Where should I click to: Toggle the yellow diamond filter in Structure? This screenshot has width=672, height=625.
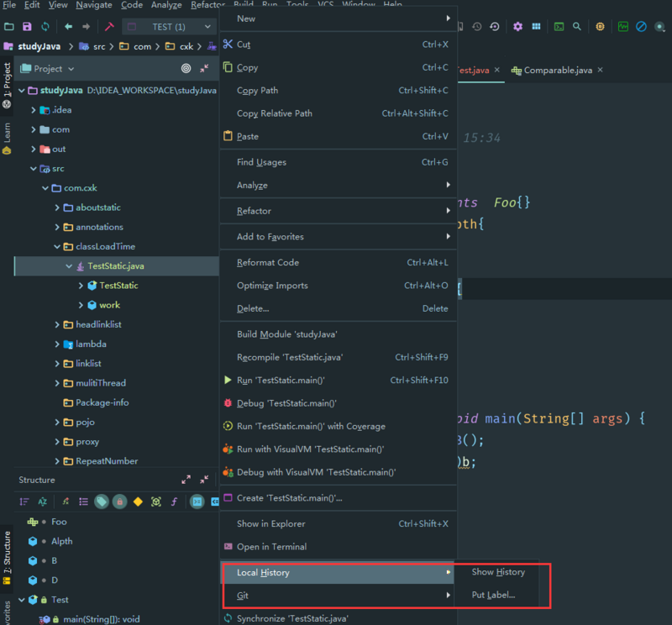(x=138, y=502)
